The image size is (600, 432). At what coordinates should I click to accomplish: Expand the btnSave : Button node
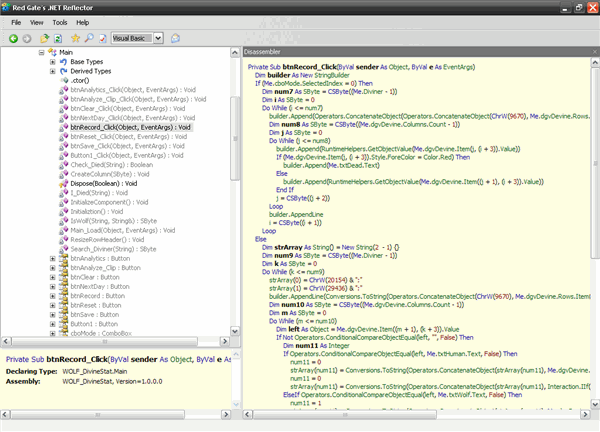point(52,315)
